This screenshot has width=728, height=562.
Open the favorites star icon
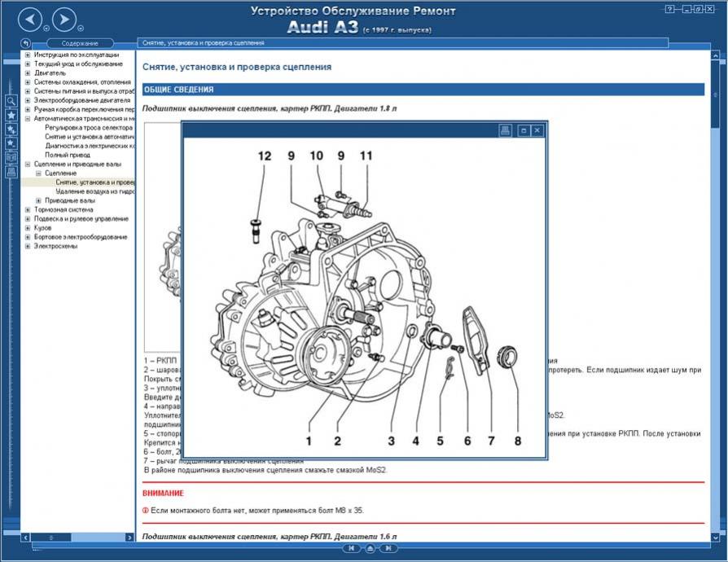tap(11, 115)
